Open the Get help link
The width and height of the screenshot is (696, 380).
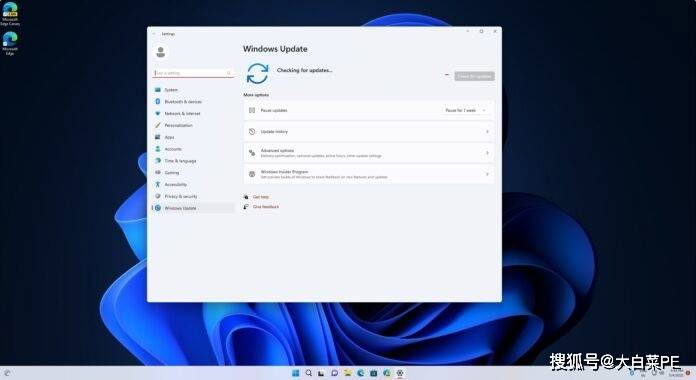point(261,197)
